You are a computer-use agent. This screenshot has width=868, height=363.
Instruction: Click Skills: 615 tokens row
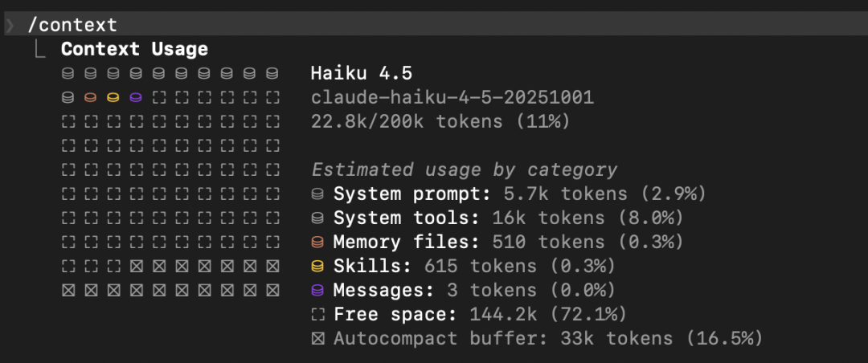tap(464, 266)
